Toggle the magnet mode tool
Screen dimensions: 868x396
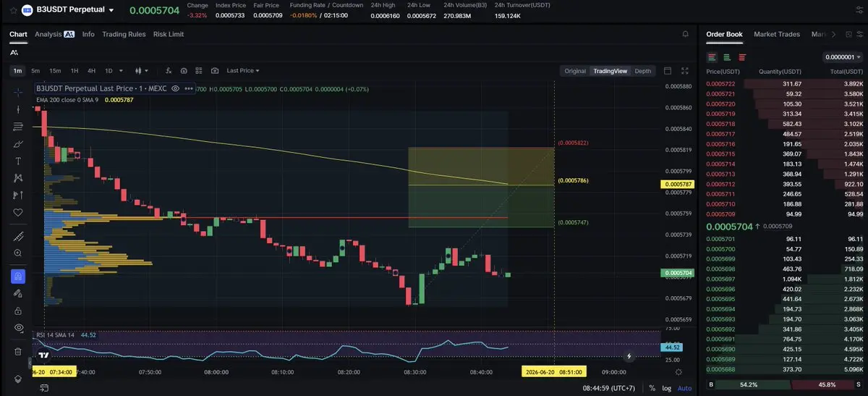[x=18, y=276]
